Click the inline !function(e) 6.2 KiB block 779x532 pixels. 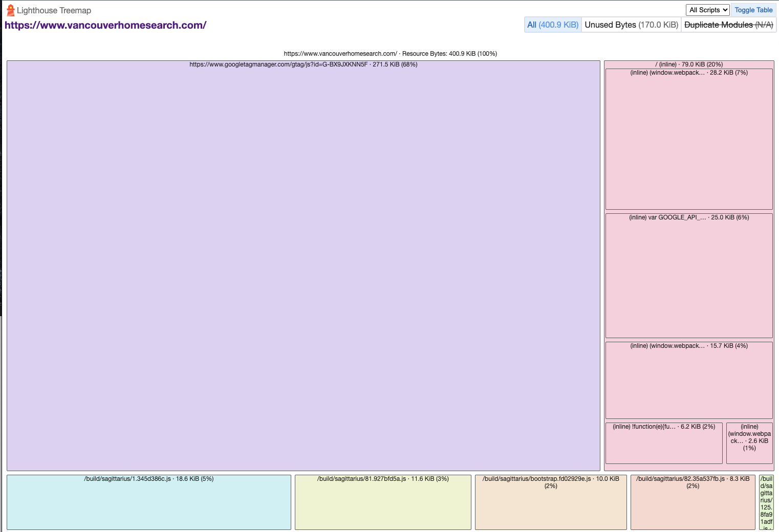pyautogui.click(x=664, y=443)
